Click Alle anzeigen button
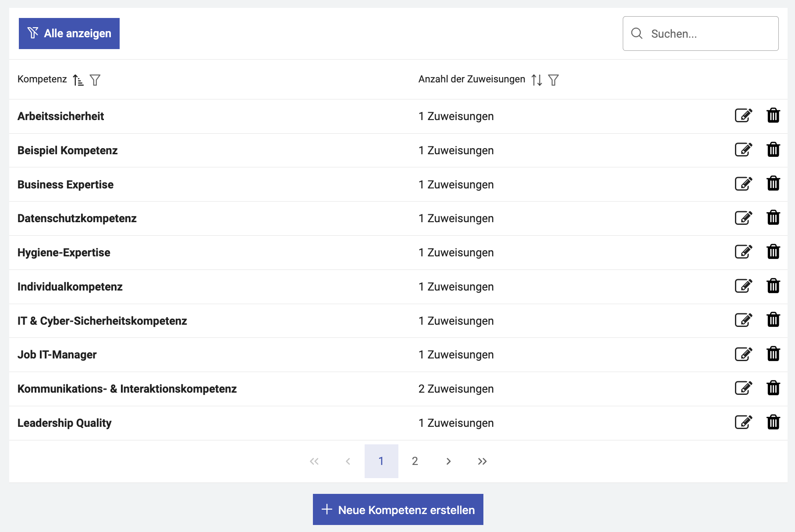This screenshot has height=532, width=795. click(x=69, y=33)
